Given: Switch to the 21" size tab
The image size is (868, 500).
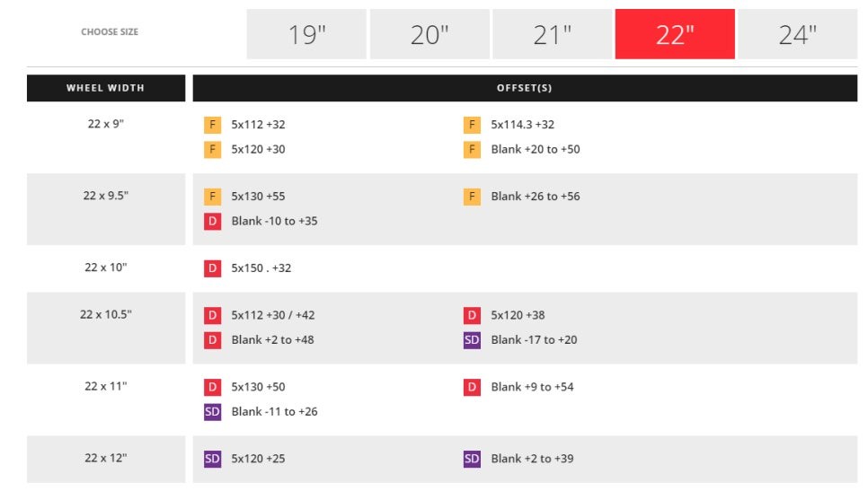Looking at the screenshot, I should coord(553,34).
